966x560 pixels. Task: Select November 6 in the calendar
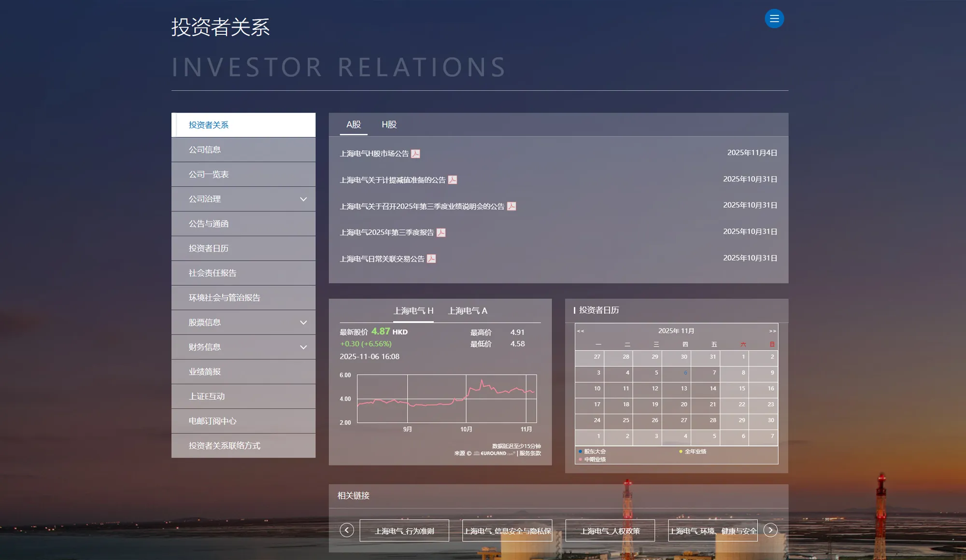[x=684, y=373]
